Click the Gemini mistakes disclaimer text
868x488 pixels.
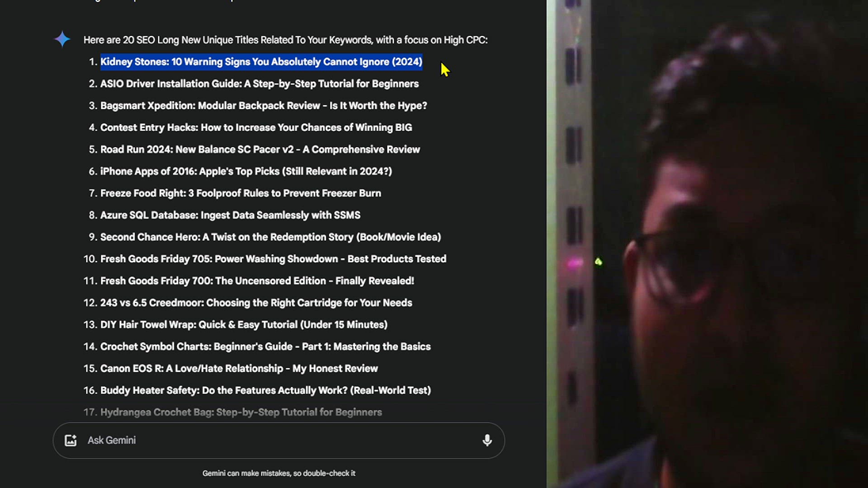[278, 473]
